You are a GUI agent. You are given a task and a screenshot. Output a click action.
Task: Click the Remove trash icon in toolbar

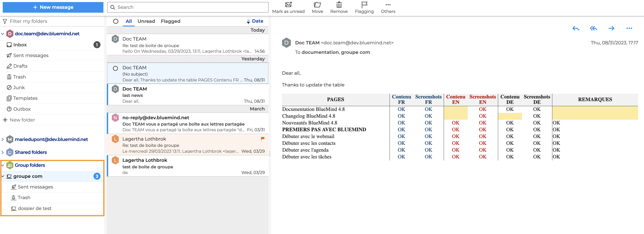339,5
